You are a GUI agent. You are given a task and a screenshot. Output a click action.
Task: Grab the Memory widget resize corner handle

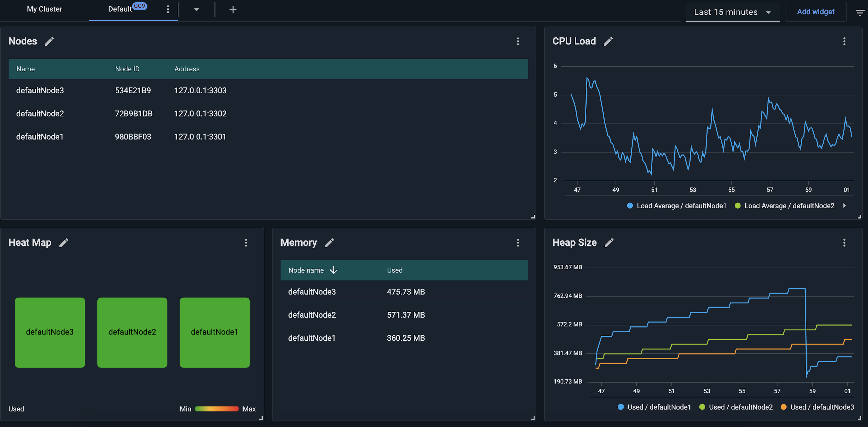[x=533, y=418]
